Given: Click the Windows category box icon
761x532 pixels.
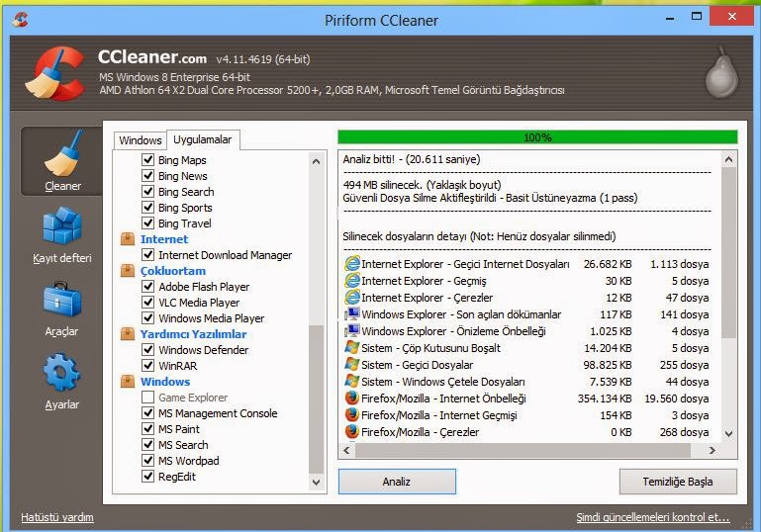Looking at the screenshot, I should [x=127, y=381].
